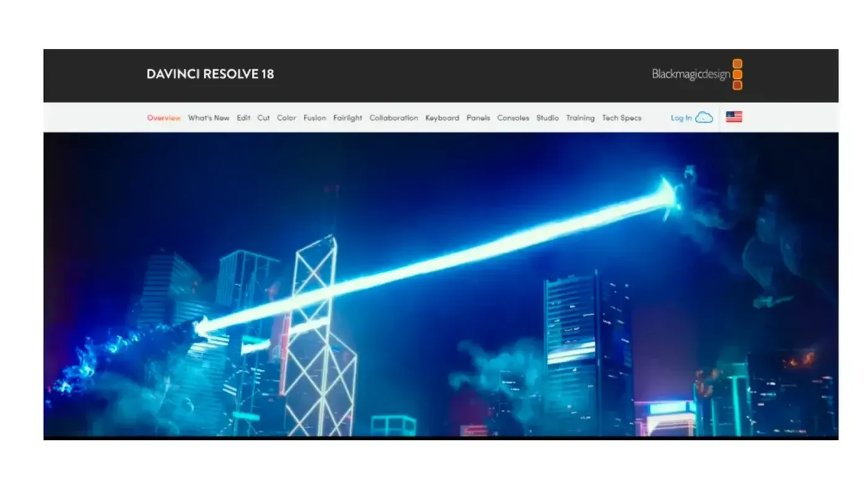
Task: View the Collaboration page
Action: pos(394,118)
